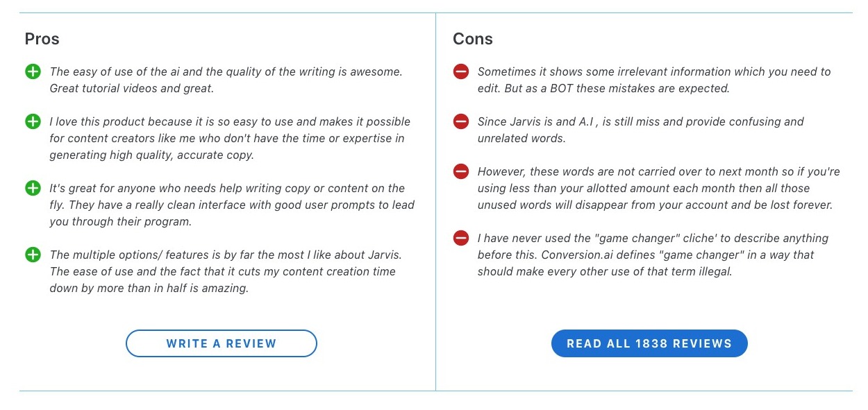Click green plus icon beside "multiple options/ features"
Viewport: 868px width, 410px height.
coord(33,255)
